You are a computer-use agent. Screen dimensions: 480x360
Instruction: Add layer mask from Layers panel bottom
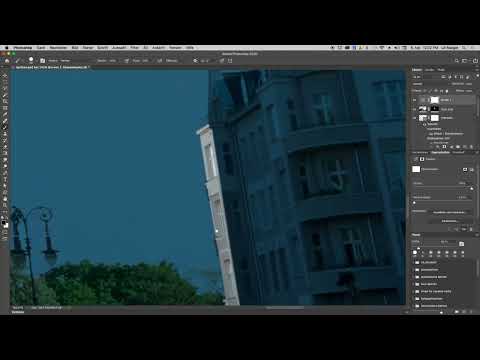click(444, 147)
